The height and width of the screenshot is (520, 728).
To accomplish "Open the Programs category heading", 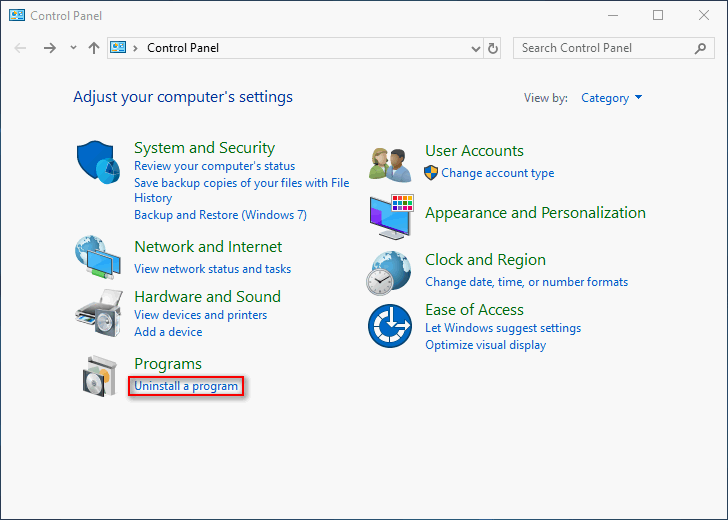I will point(168,364).
